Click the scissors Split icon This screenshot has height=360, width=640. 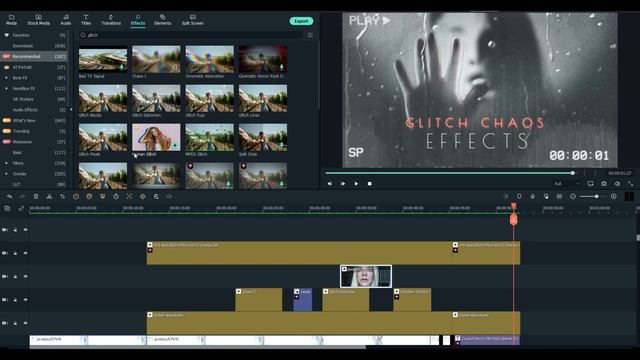49,197
